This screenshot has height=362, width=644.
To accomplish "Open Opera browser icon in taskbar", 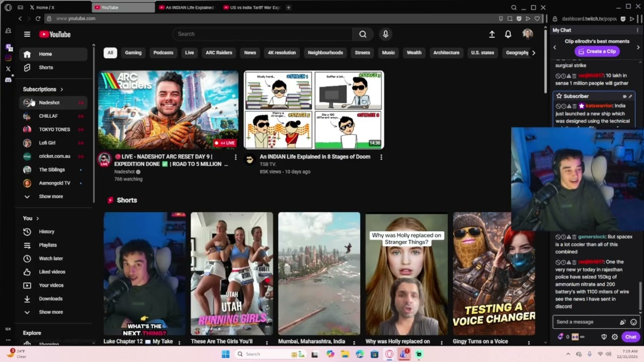I will [x=389, y=354].
